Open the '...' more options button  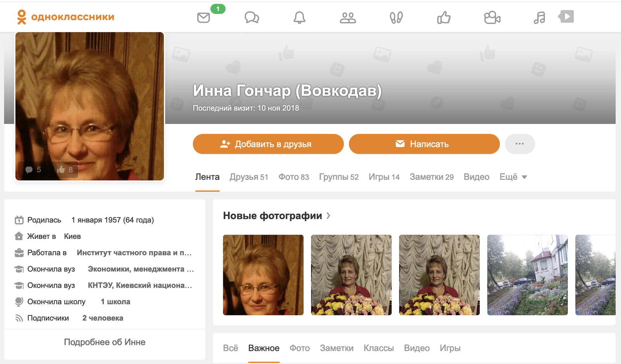[x=520, y=144]
